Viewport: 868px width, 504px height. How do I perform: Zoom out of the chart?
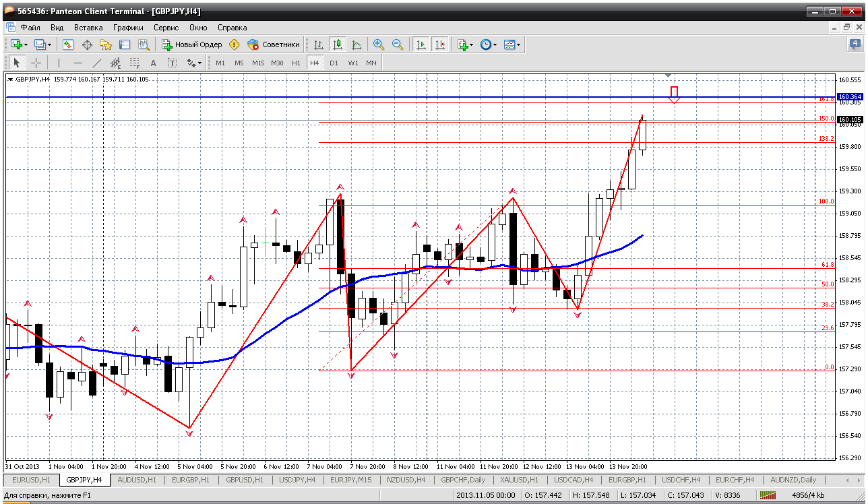[398, 44]
